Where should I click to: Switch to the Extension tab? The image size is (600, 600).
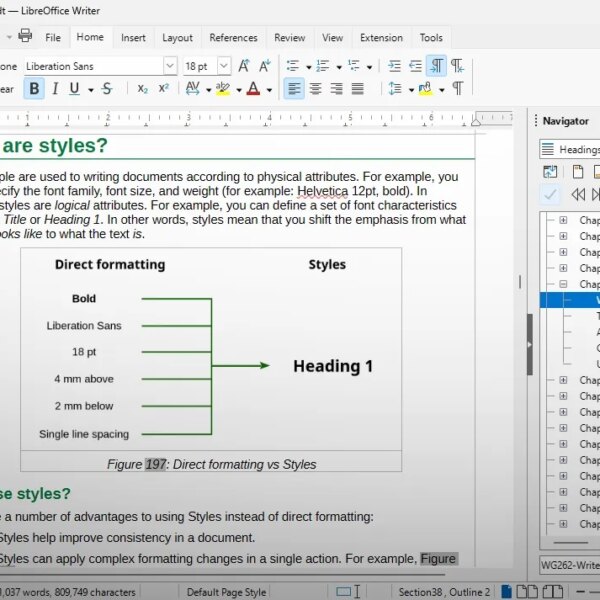click(382, 38)
